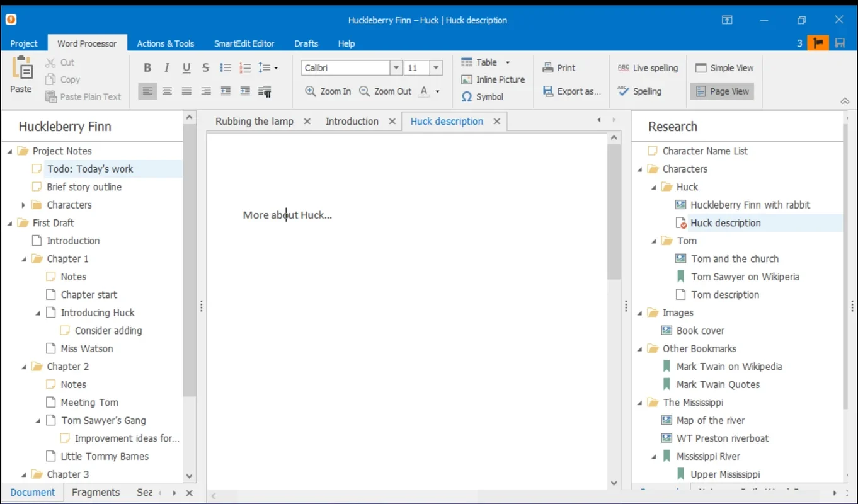Apply Strikethrough formatting
Image resolution: width=858 pixels, height=504 pixels.
[205, 68]
